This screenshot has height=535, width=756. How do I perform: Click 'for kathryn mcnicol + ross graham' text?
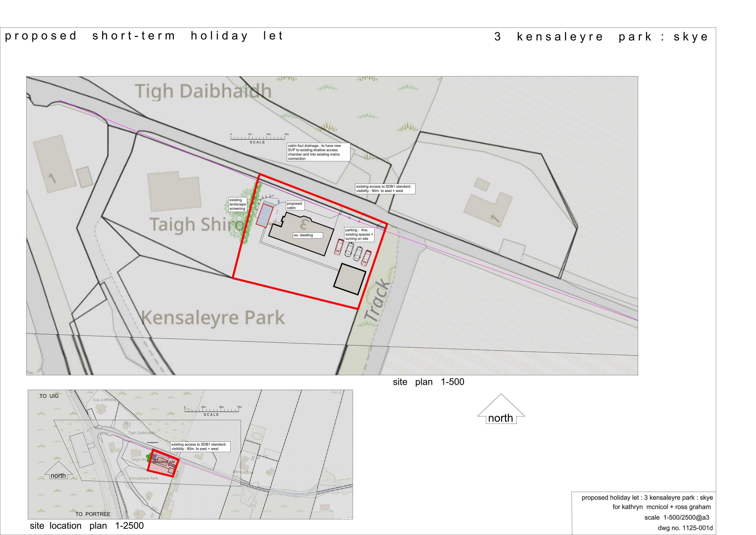[x=661, y=507]
